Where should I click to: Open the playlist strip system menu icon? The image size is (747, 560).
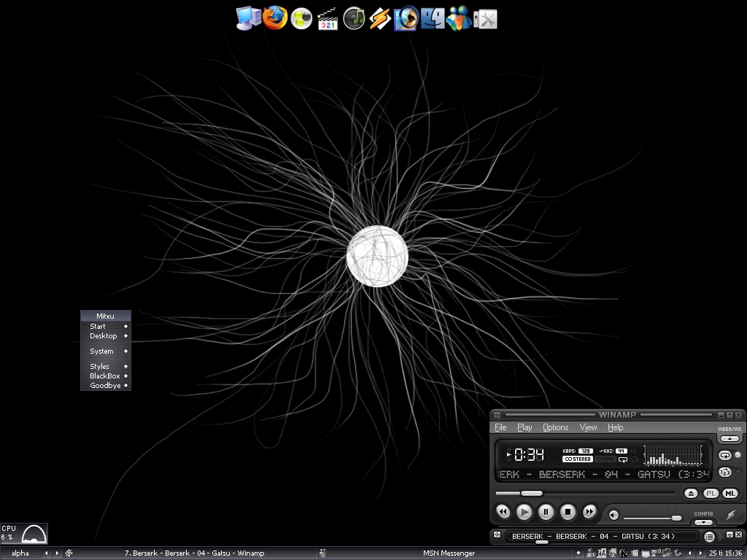coord(497,534)
